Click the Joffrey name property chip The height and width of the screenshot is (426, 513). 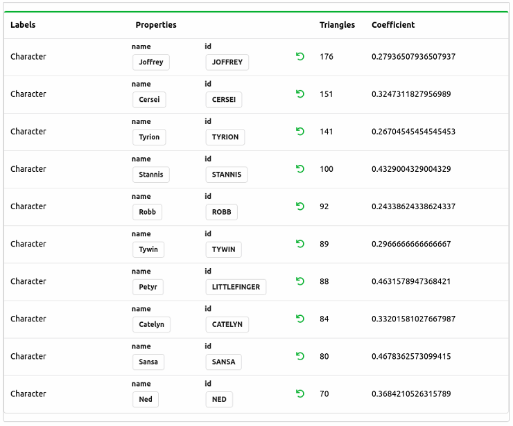pos(151,62)
